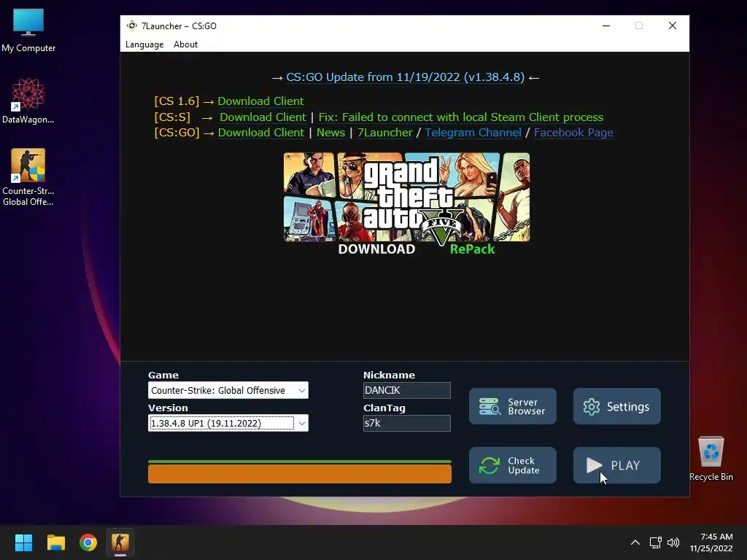Click the orange progress bar
Image resolution: width=747 pixels, height=560 pixels.
[300, 474]
